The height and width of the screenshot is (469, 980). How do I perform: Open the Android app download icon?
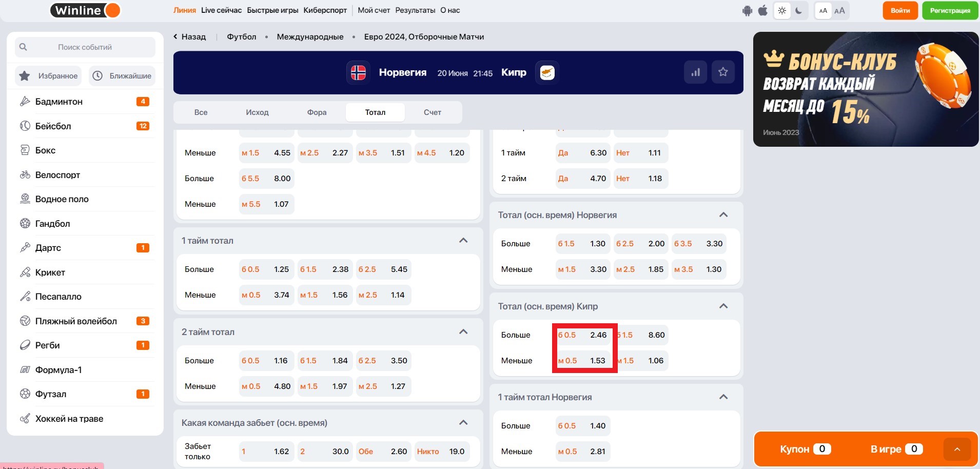click(747, 11)
